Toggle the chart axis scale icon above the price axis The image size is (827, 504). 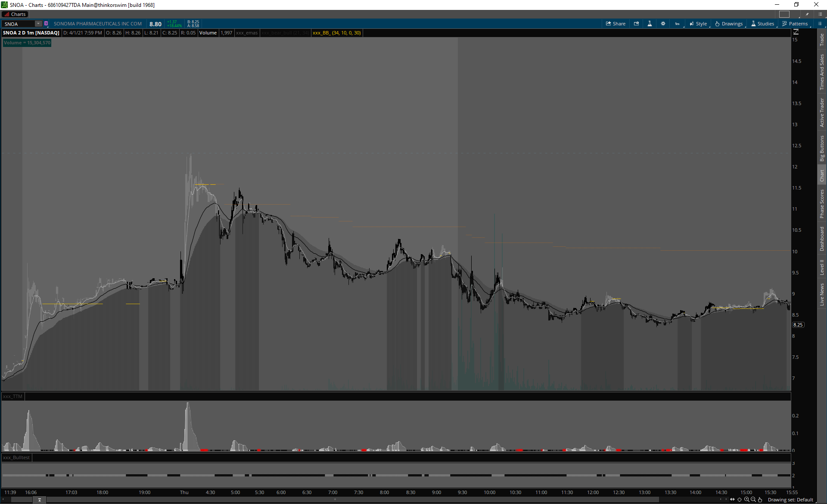point(796,32)
